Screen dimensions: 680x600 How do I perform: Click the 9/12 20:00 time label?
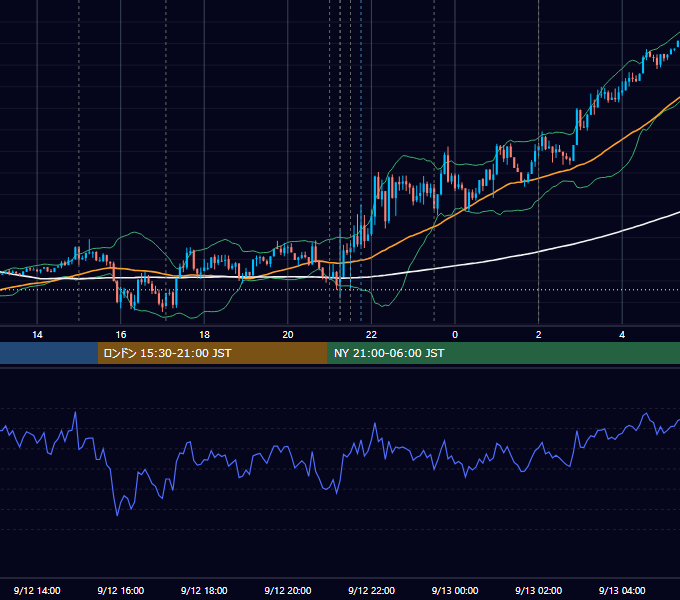pos(288,590)
